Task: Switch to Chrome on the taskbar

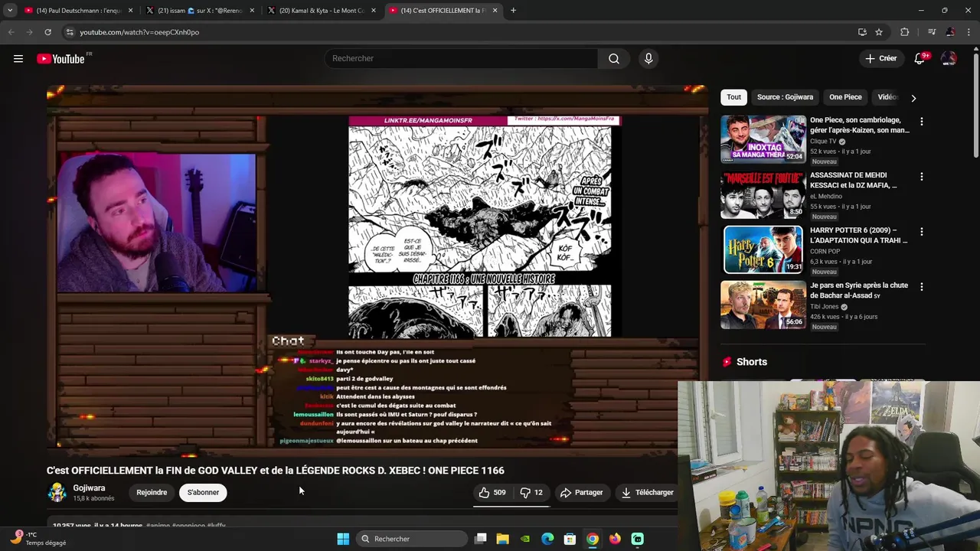Action: 593,539
